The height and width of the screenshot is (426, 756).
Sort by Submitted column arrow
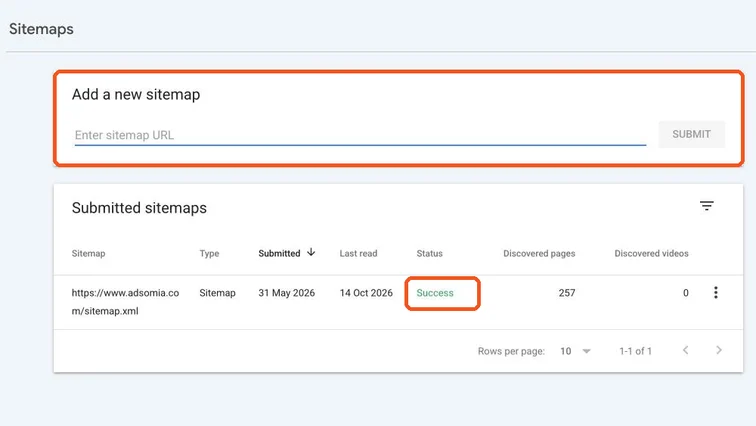point(311,252)
